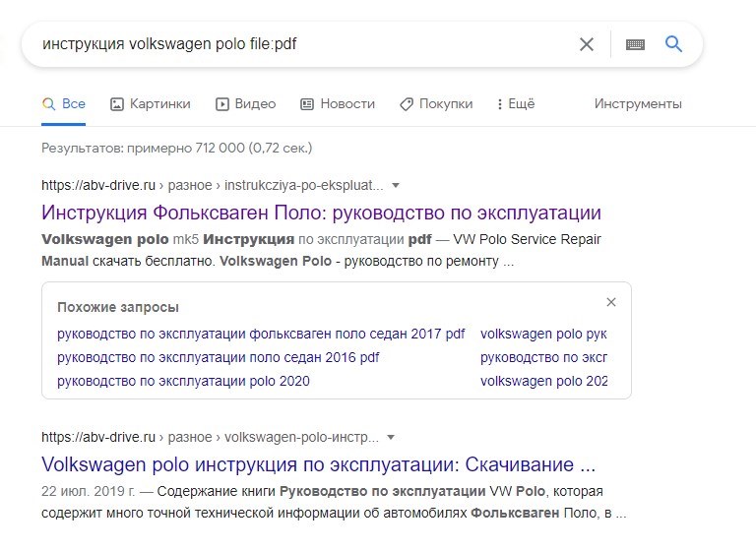Open truncated related query руководство по эксг

coord(543,357)
